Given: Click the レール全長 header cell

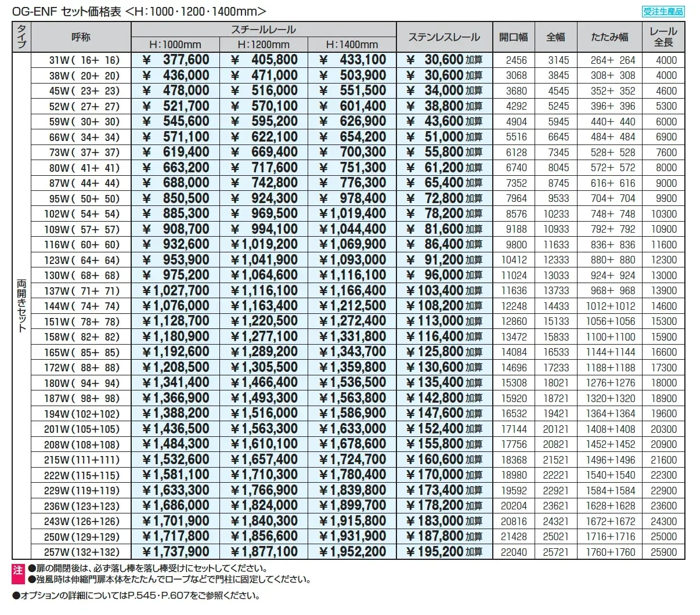Looking at the screenshot, I should pos(663,37).
